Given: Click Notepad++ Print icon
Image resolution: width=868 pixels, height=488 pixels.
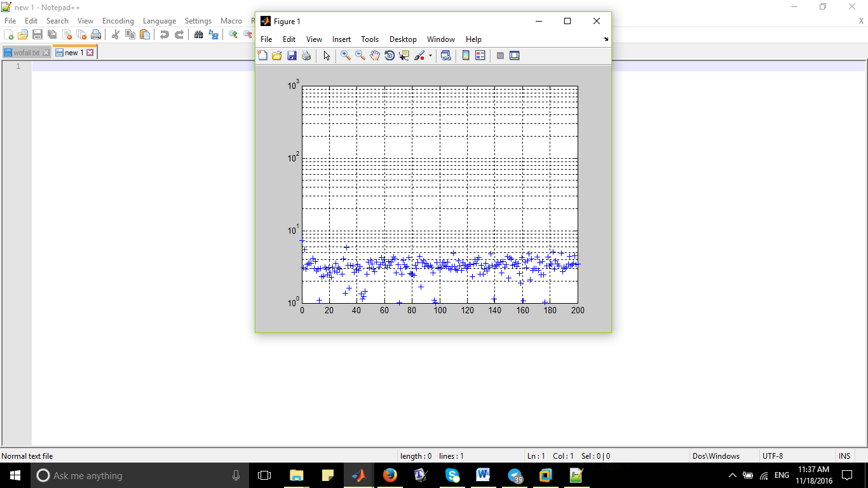Looking at the screenshot, I should pos(96,35).
